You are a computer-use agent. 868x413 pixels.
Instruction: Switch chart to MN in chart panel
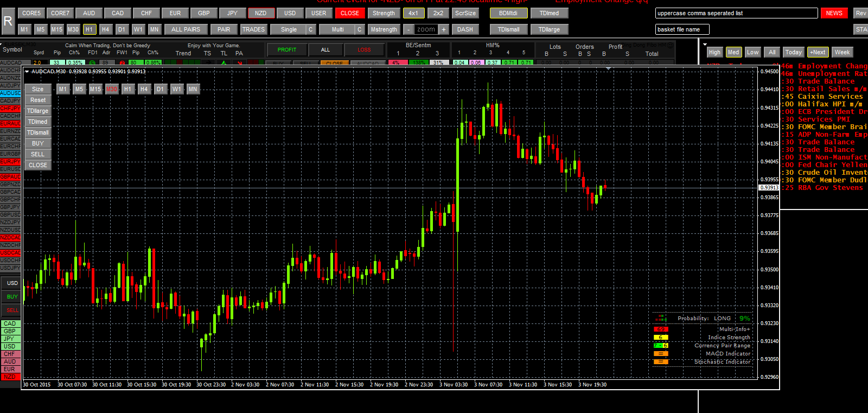pyautogui.click(x=193, y=89)
